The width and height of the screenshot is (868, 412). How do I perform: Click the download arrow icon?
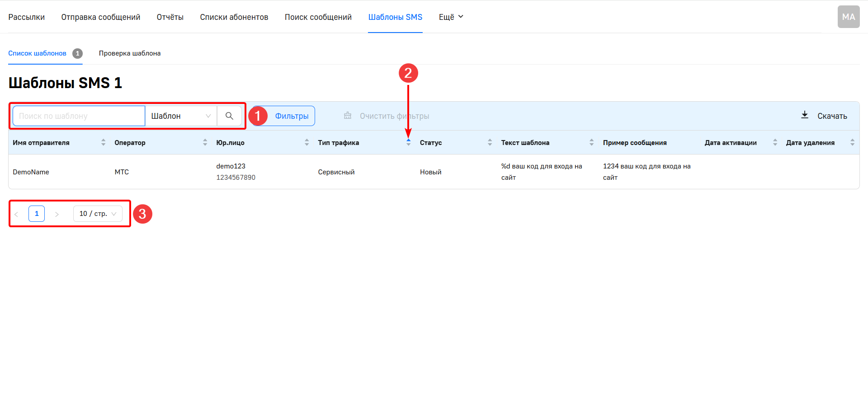pos(805,115)
